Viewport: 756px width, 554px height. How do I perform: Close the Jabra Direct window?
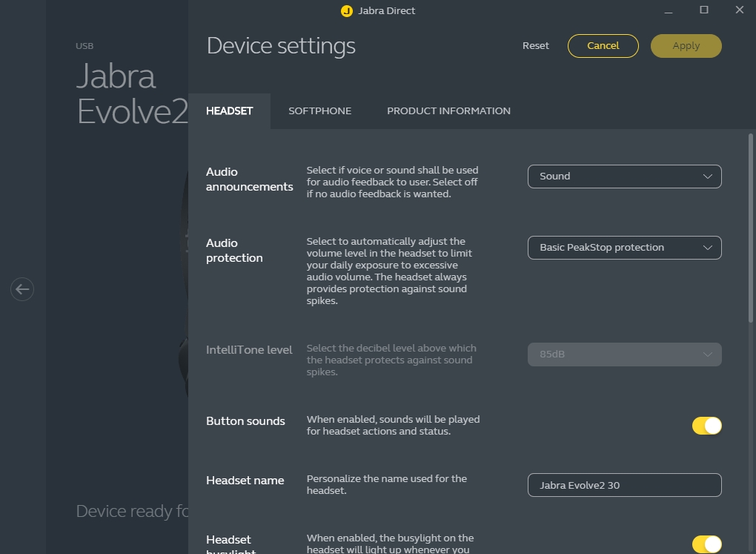pos(739,10)
